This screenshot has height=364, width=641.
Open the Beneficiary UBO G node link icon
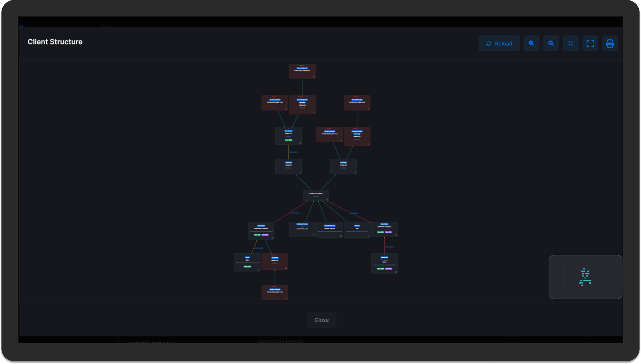click(x=396, y=272)
